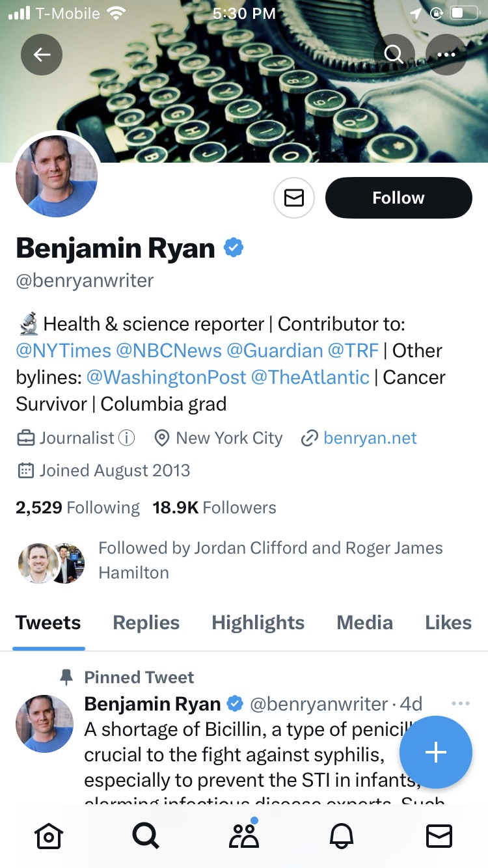Enlarge Benjamin Ryan's profile photo
488x868 pixels.
tap(57, 176)
